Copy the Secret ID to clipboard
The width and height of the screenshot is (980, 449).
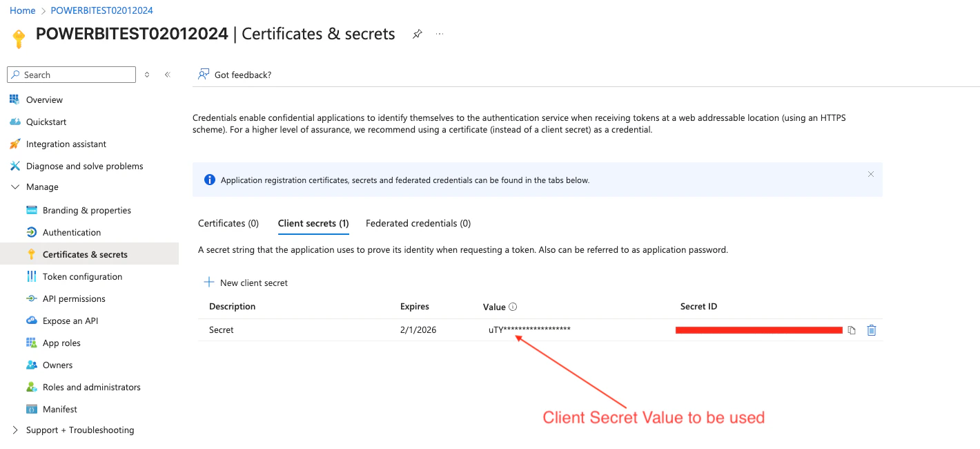pos(852,330)
